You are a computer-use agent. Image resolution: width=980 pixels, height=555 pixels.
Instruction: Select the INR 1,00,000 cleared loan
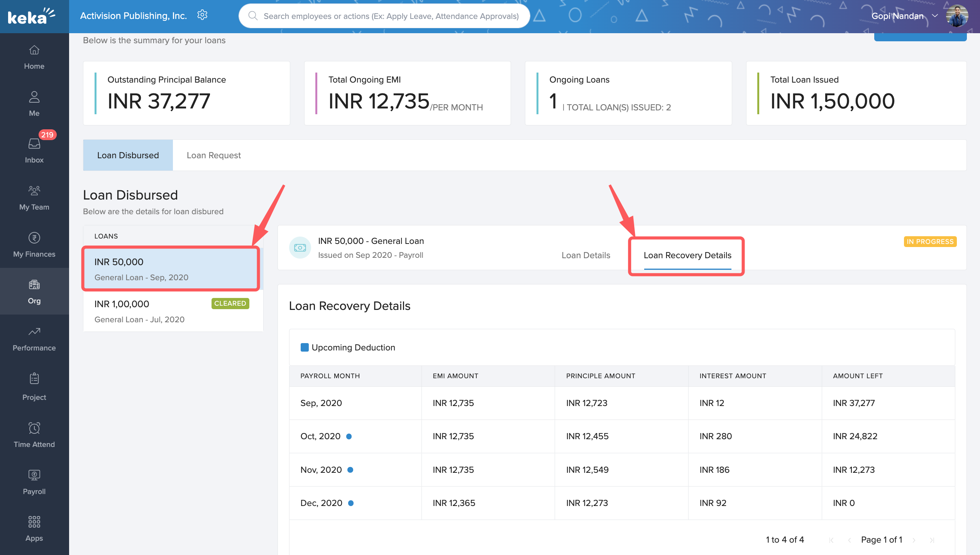coord(173,311)
